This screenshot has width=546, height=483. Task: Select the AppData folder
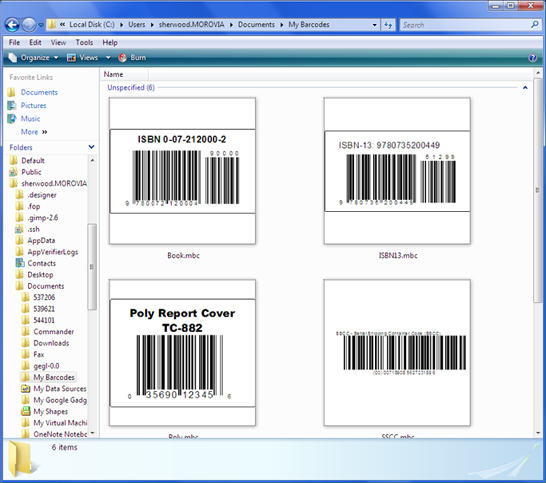[x=41, y=241]
